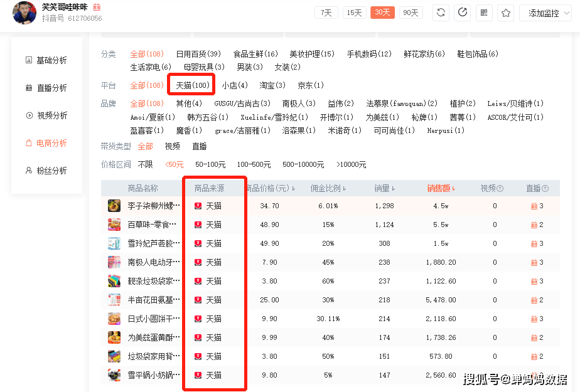Screen dimensions: 580x392
Task: Click the live icon in 李子柒柳州 row
Action: pyautogui.click(x=534, y=206)
